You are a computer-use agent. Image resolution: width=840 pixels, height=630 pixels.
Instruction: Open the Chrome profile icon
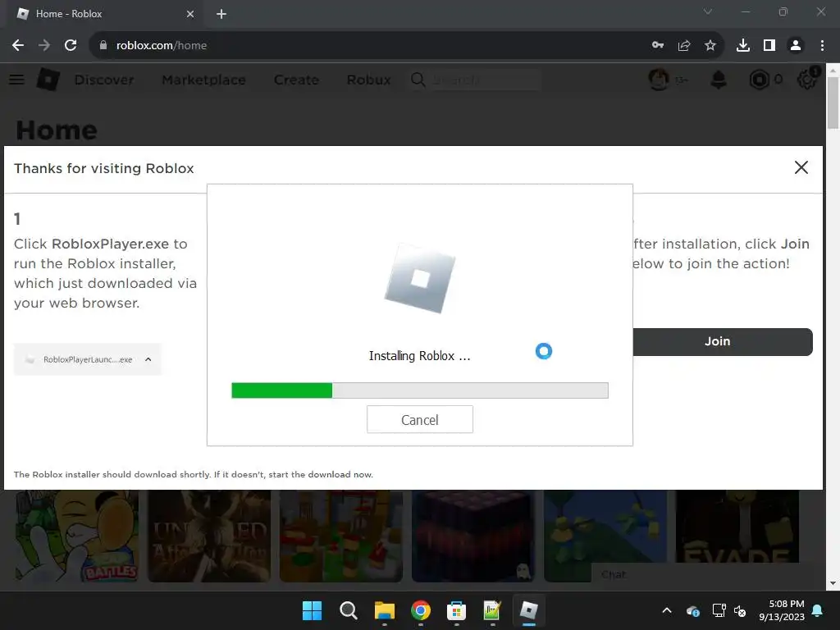(796, 46)
